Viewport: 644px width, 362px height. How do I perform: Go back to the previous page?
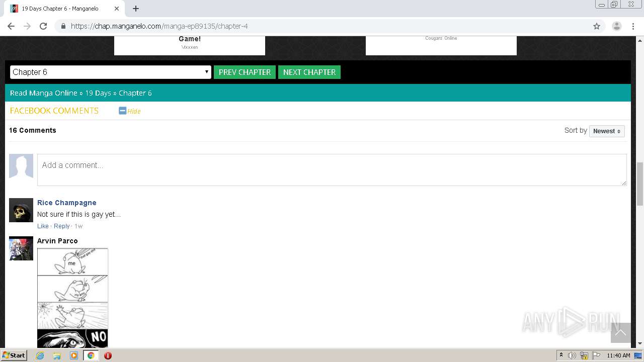(11, 26)
